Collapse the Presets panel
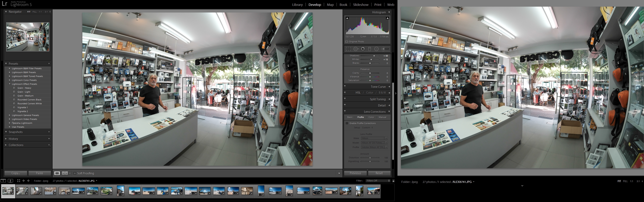Viewport: 644px width, 202px height. 6,64
